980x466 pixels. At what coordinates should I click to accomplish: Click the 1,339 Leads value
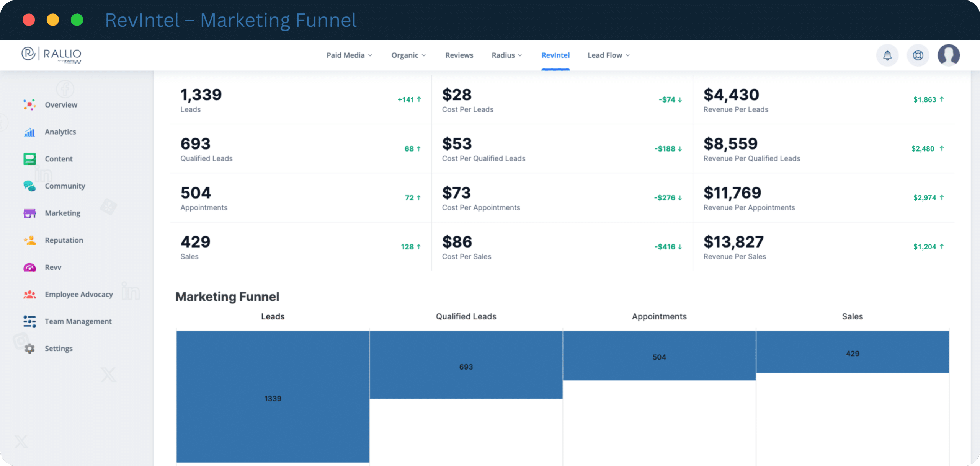[x=201, y=95]
